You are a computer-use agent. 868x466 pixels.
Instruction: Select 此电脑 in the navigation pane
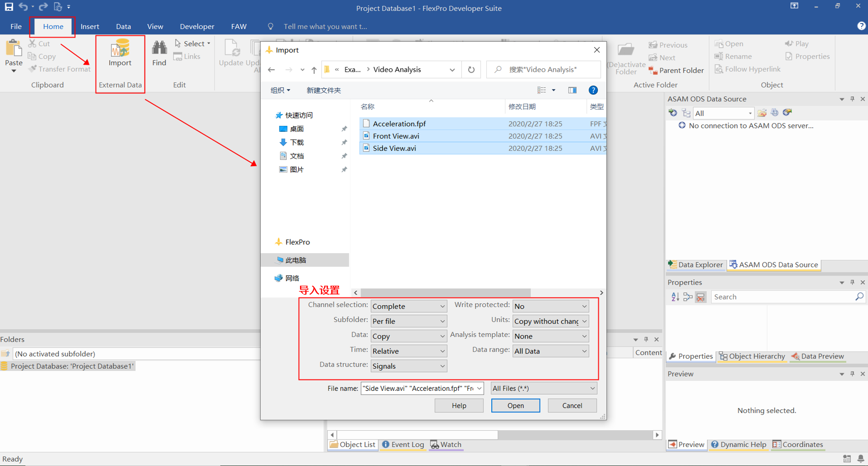click(305, 260)
